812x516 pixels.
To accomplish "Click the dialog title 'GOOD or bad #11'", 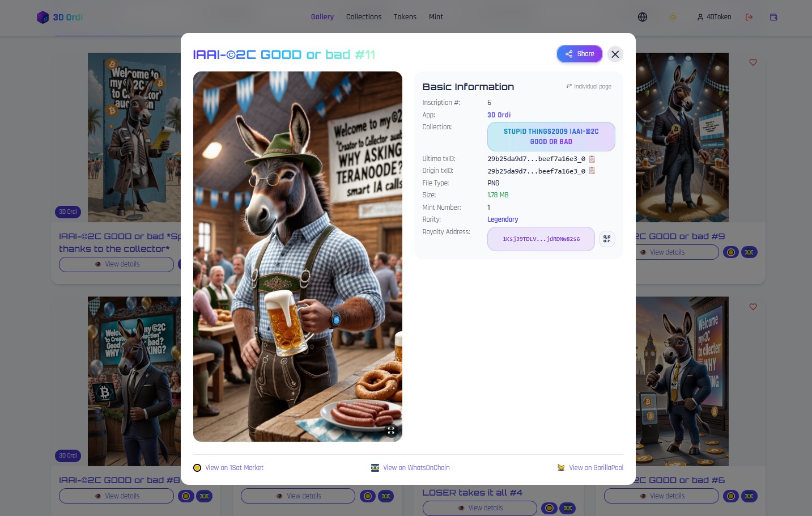I will (x=284, y=55).
